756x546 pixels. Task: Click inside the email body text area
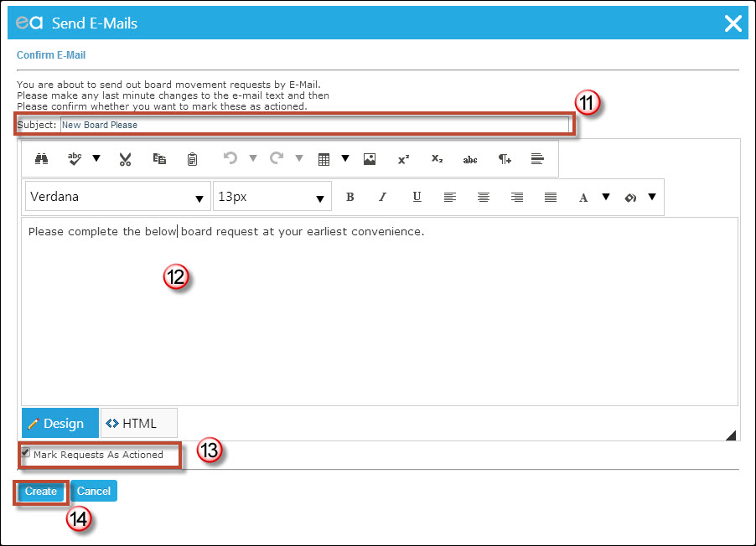[380, 312]
